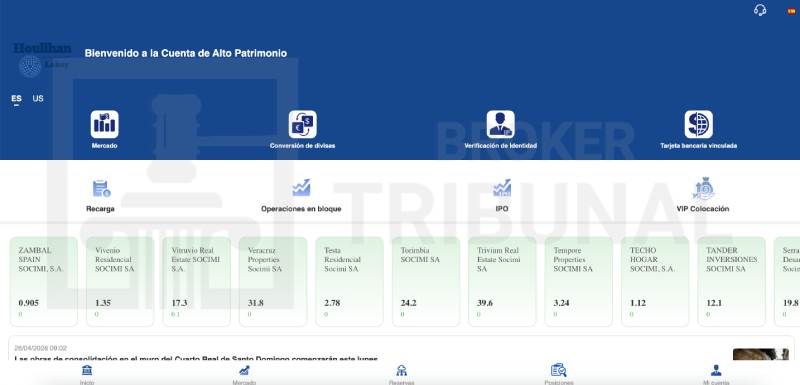Click the price 24.2 on Torimbia card

tap(408, 303)
